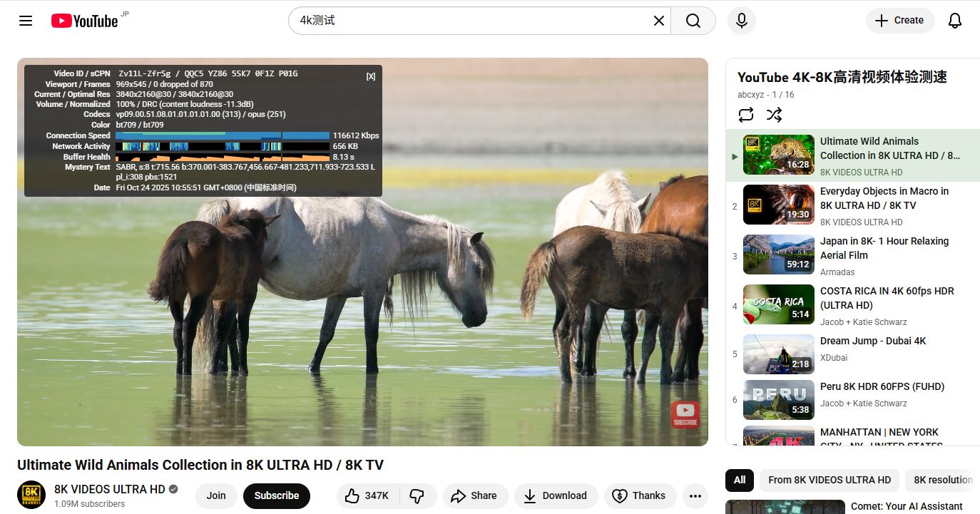
Task: Like the video showing 347K
Action: click(367, 495)
